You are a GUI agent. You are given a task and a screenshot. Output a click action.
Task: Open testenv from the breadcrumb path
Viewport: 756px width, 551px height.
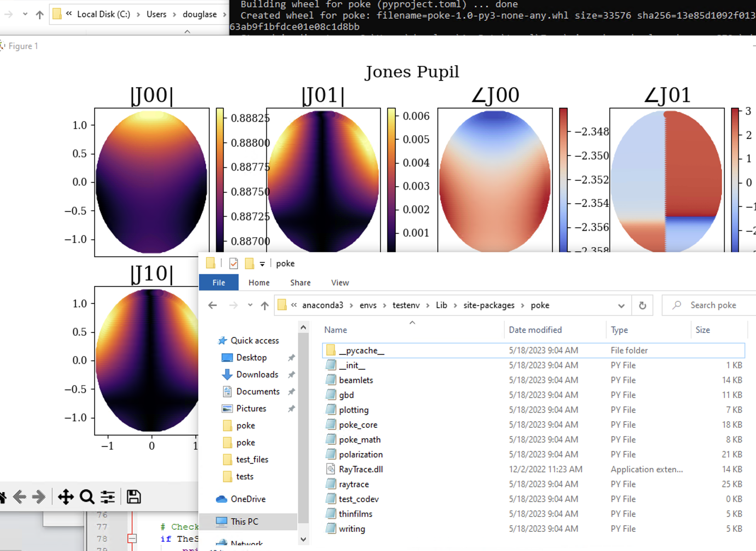pos(406,305)
